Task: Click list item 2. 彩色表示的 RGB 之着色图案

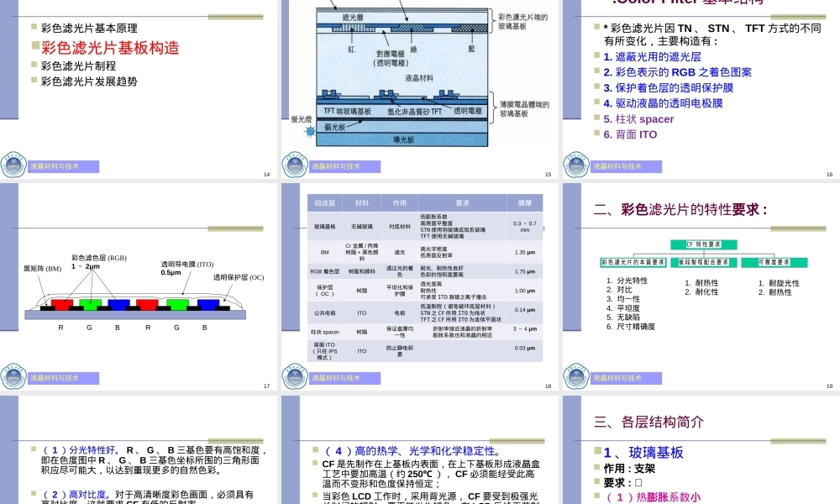Action: tap(677, 72)
